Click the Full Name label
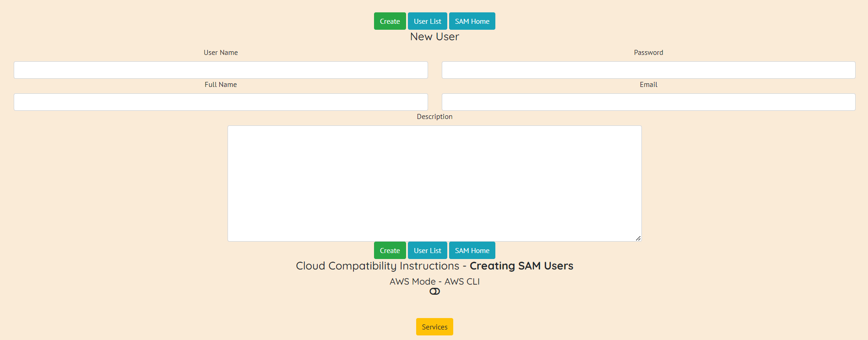The height and width of the screenshot is (340, 868). (x=221, y=85)
